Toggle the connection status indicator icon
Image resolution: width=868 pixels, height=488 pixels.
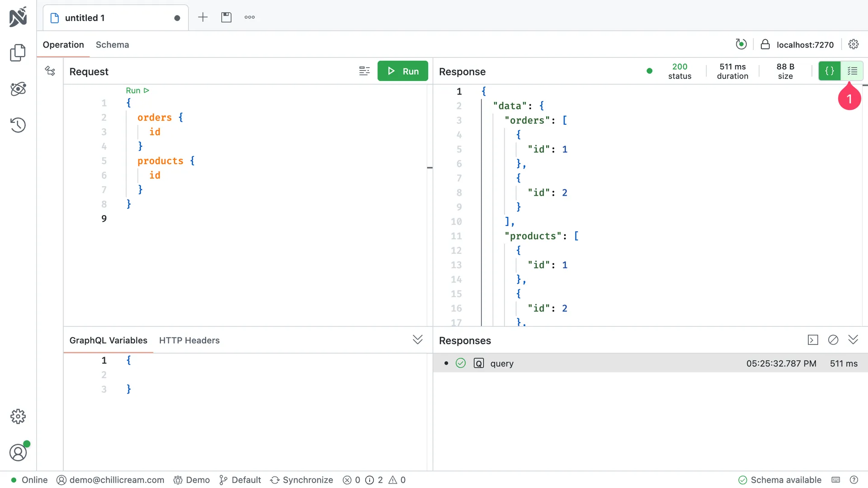[741, 44]
